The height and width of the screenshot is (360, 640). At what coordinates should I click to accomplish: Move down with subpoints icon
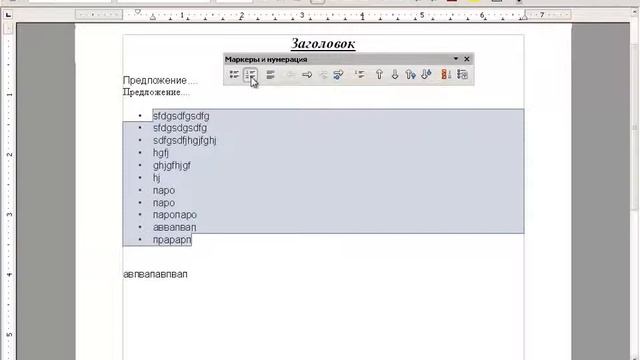(x=426, y=75)
